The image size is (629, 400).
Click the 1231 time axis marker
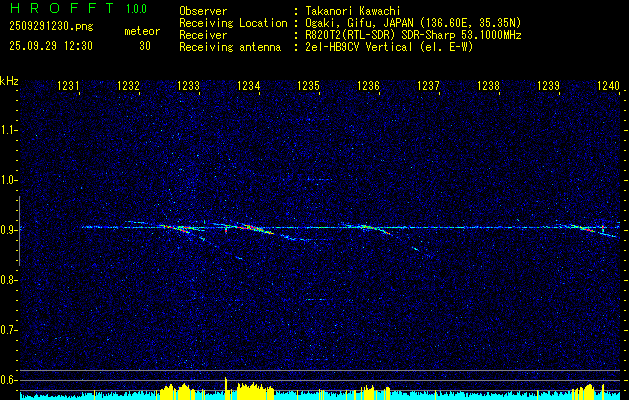click(69, 86)
